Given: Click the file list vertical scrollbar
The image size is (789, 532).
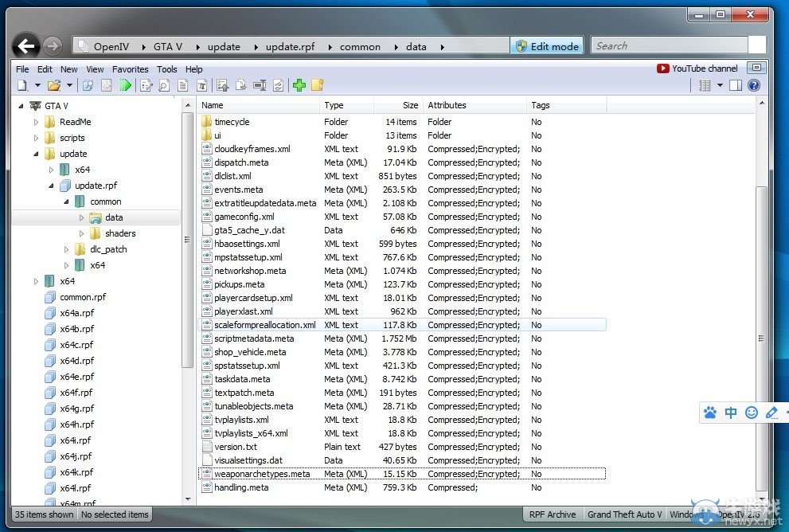Looking at the screenshot, I should point(761,337).
